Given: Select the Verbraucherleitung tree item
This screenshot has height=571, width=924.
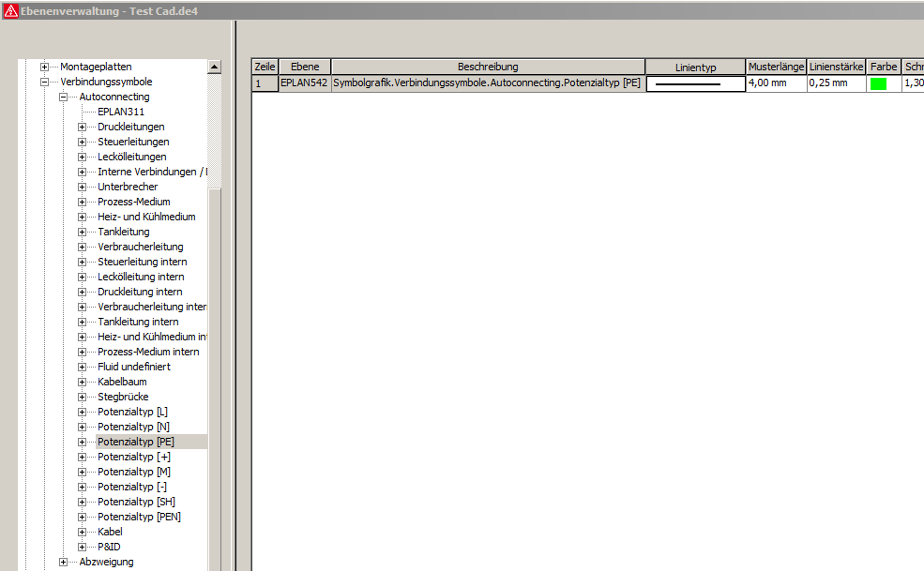Looking at the screenshot, I should (x=141, y=247).
